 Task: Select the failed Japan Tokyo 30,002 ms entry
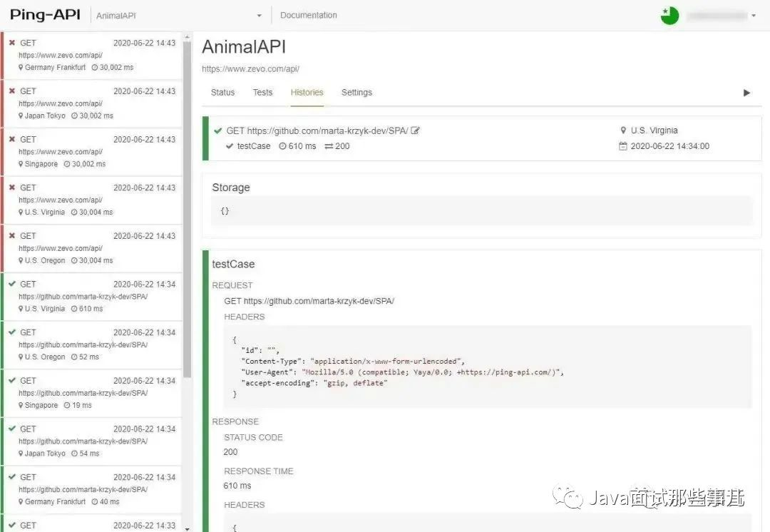click(92, 103)
